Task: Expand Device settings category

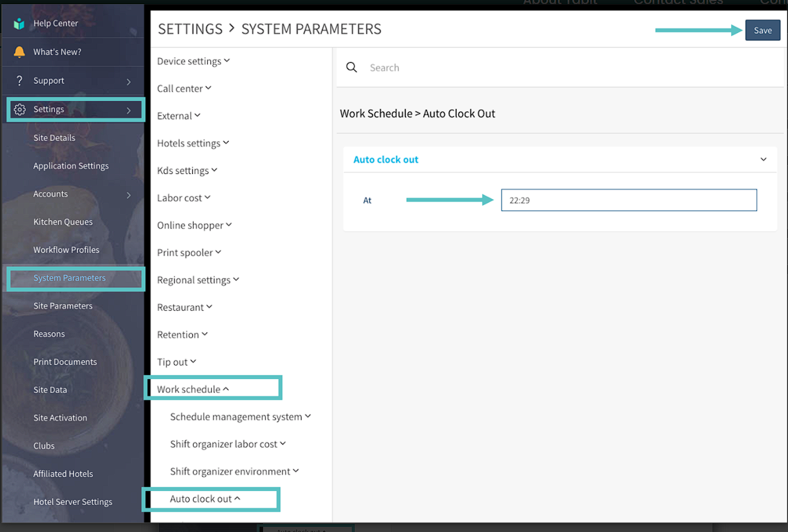Action: coord(193,61)
